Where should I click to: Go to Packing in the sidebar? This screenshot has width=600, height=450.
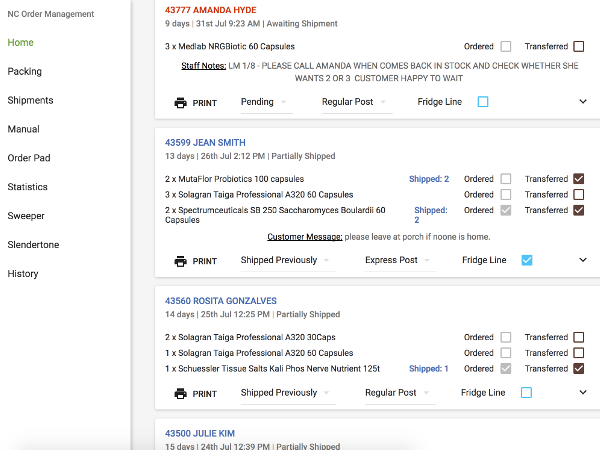24,72
